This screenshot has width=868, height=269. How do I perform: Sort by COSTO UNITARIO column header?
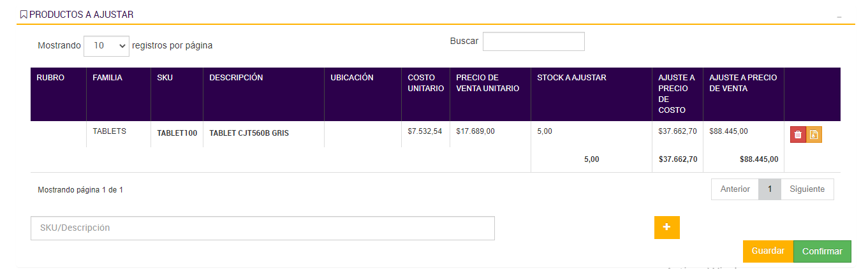pyautogui.click(x=425, y=83)
